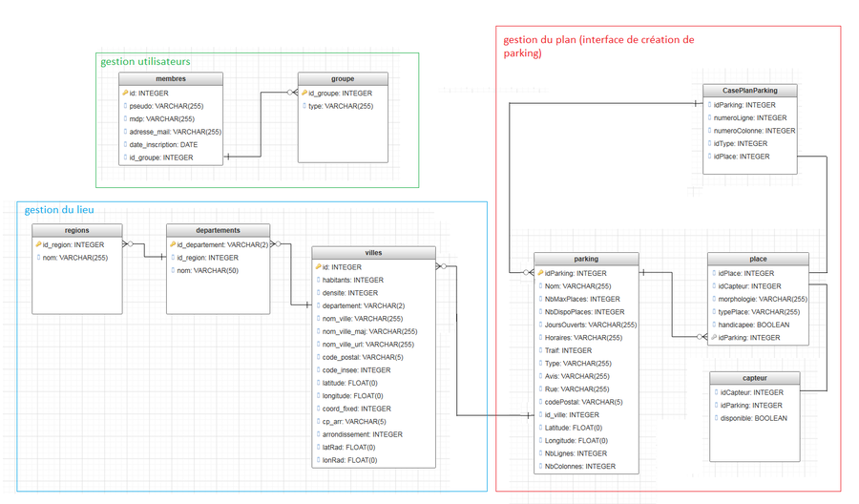
Task: Select the villes table header
Action: point(373,253)
